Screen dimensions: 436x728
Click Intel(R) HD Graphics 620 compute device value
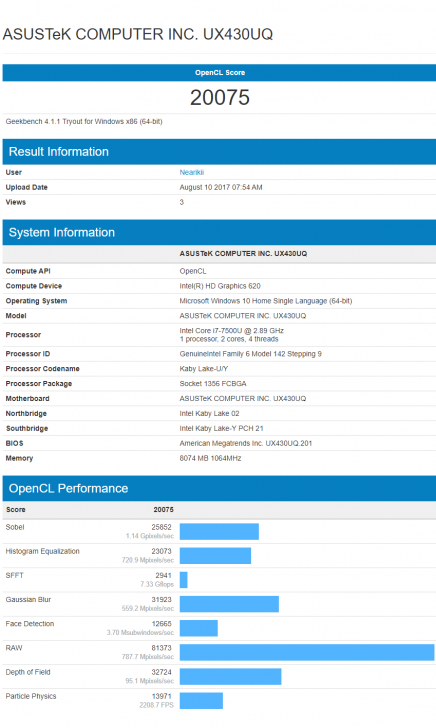tap(220, 286)
